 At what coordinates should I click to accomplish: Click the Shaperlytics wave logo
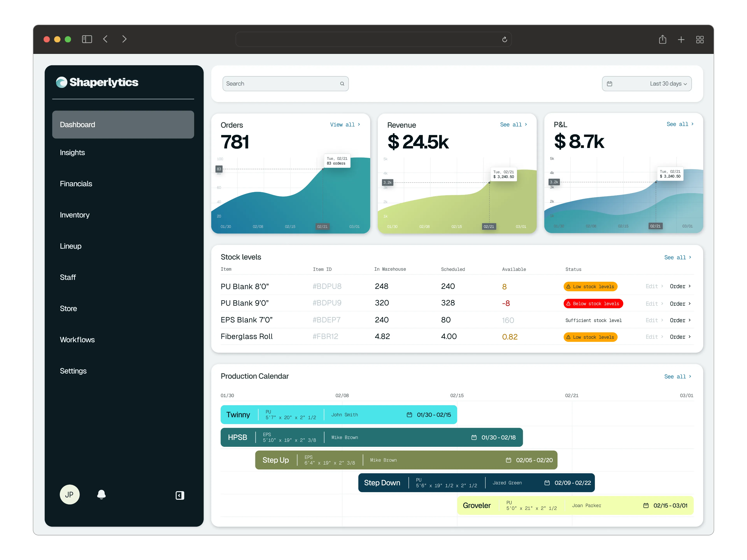(61, 82)
